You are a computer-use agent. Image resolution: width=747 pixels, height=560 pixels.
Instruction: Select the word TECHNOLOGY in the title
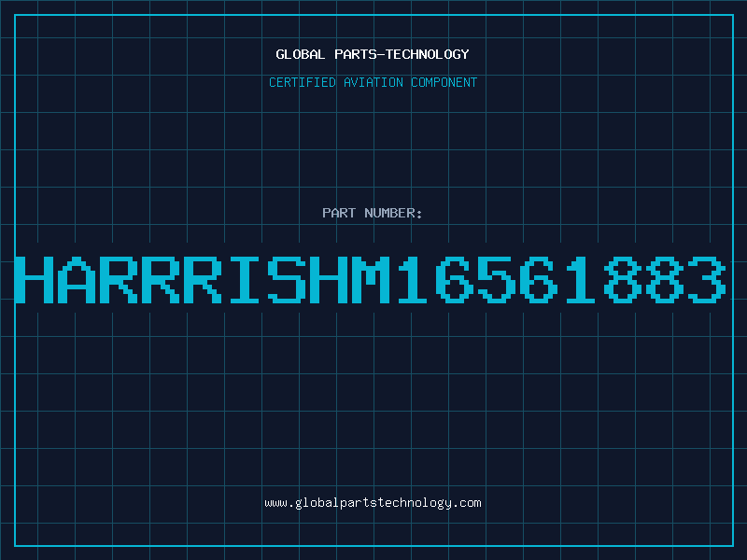pos(427,54)
